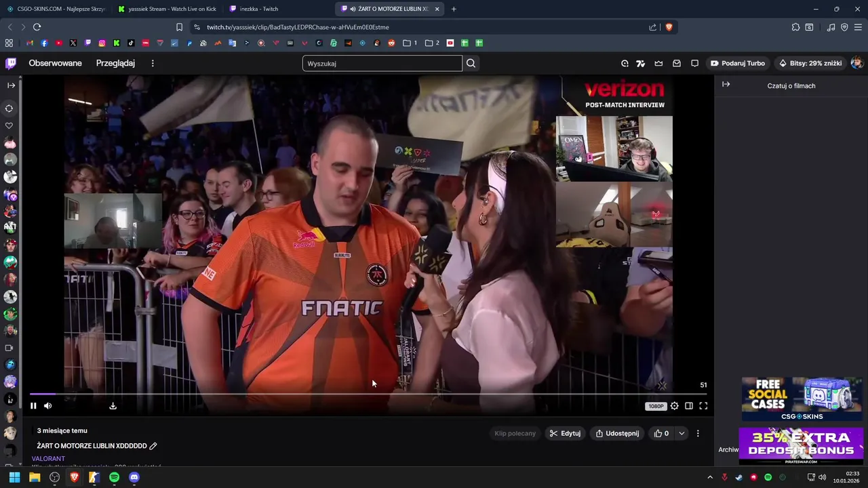868x488 pixels.
Task: Open Windows Start menu
Action: [14, 477]
